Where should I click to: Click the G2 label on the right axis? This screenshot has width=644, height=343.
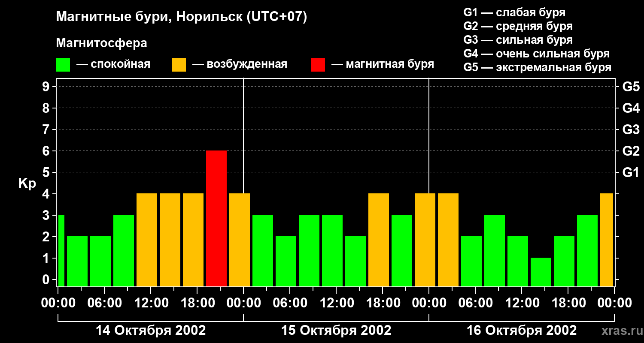tap(631, 151)
